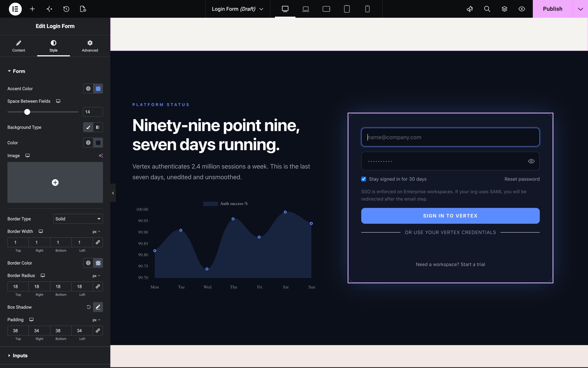
Task: Reset Box Shadow with undo icon
Action: click(x=89, y=307)
